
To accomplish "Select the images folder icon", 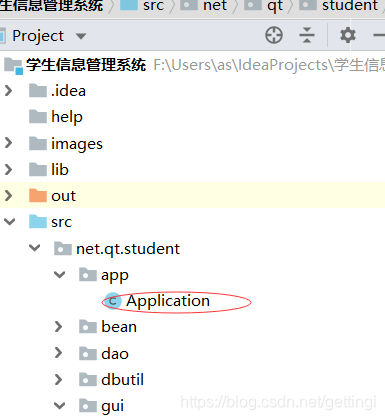I will [x=38, y=143].
